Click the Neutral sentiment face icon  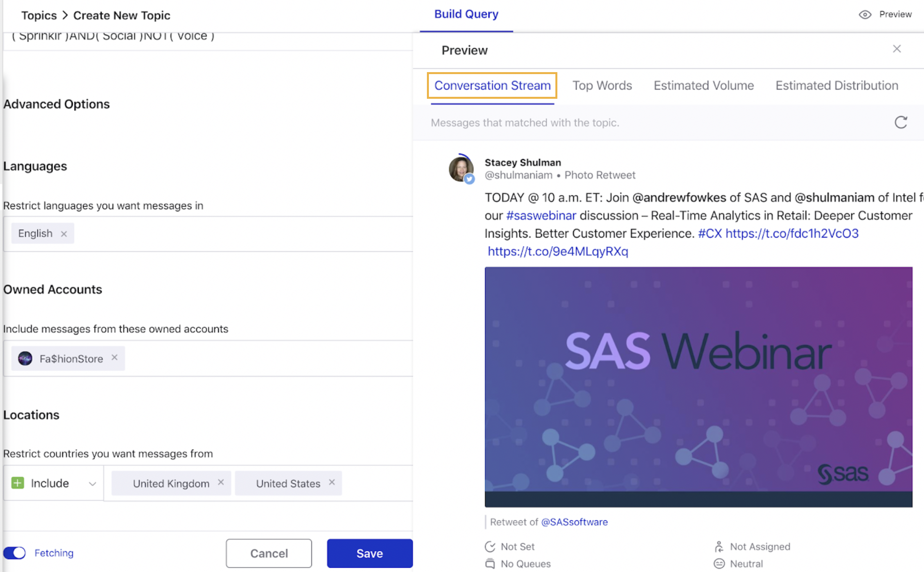[719, 564]
